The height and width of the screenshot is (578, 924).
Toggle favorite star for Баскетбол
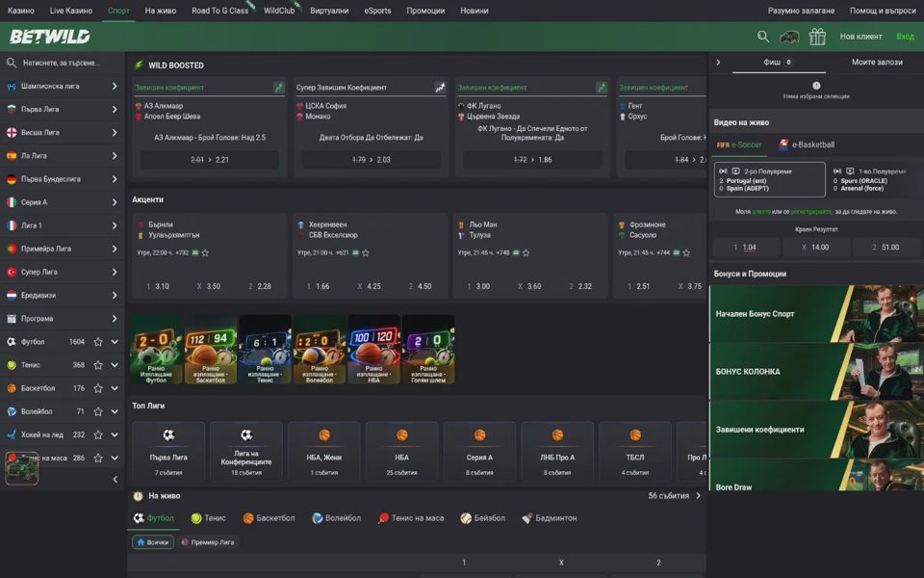98,388
